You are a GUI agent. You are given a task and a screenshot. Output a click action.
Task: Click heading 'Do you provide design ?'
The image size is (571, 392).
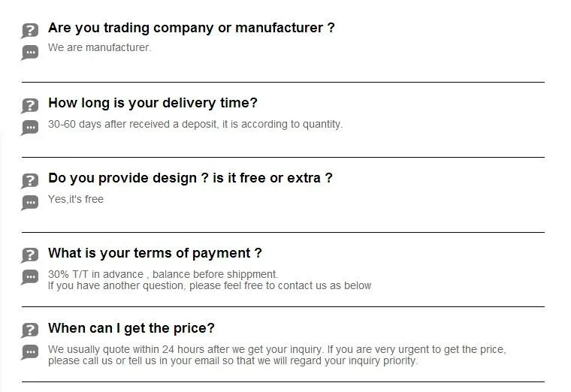tap(190, 178)
